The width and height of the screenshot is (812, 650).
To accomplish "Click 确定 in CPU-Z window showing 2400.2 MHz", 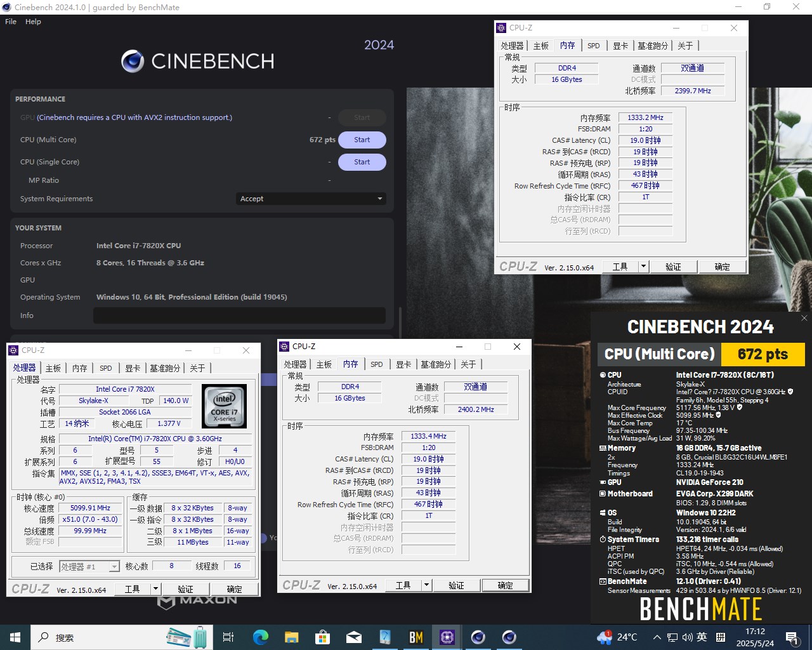I will 506,585.
